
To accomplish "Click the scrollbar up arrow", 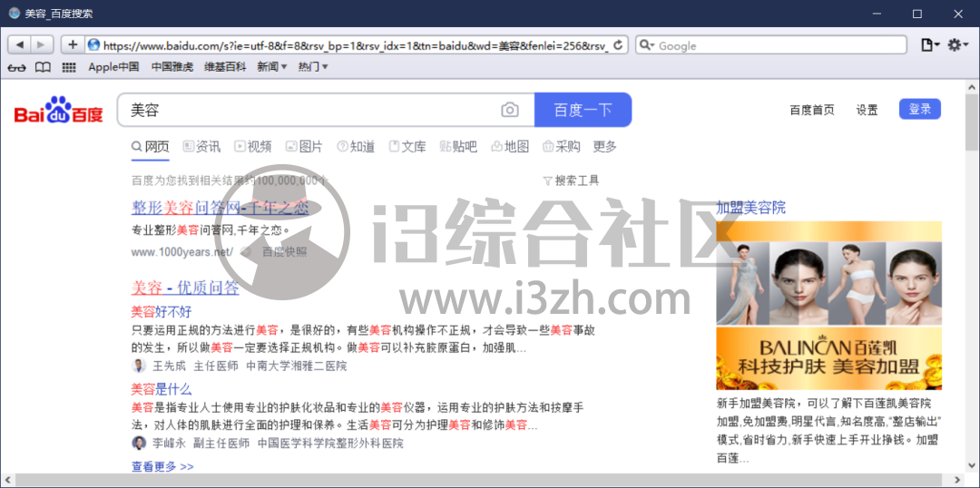I will pos(971,87).
